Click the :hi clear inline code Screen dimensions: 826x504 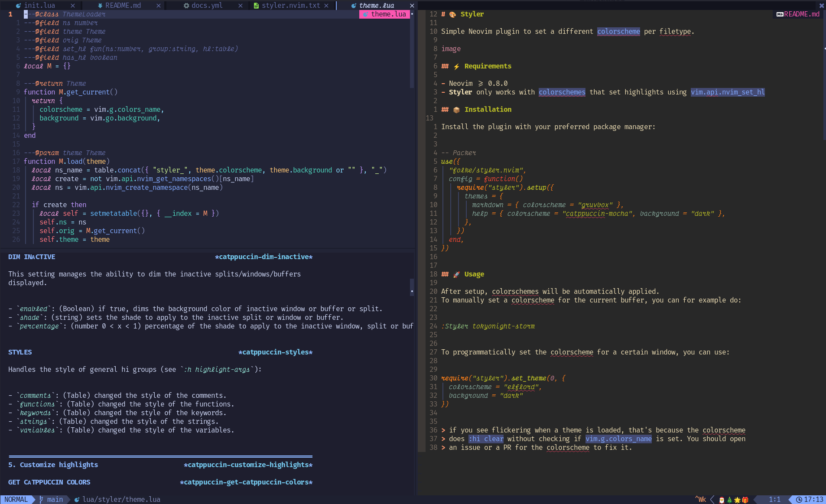(486, 439)
